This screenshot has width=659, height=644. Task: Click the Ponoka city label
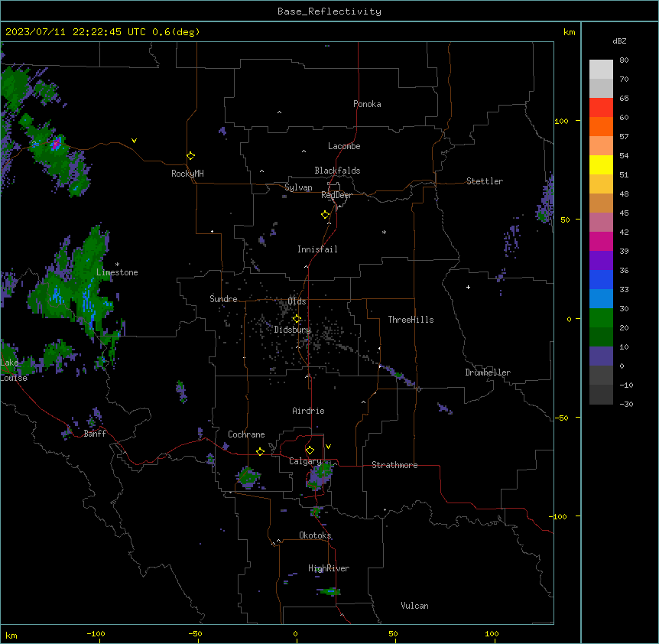[367, 104]
